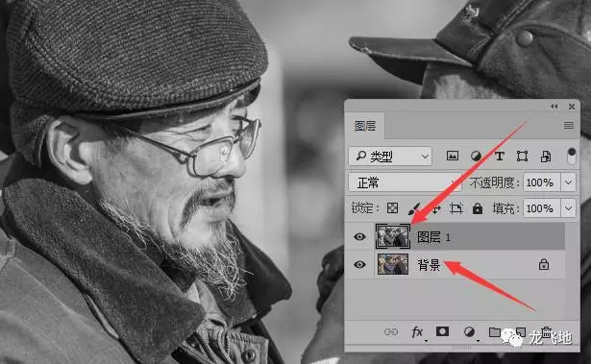Click the smart object filter icon
Image resolution: width=591 pixels, height=364 pixels.
coord(546,156)
